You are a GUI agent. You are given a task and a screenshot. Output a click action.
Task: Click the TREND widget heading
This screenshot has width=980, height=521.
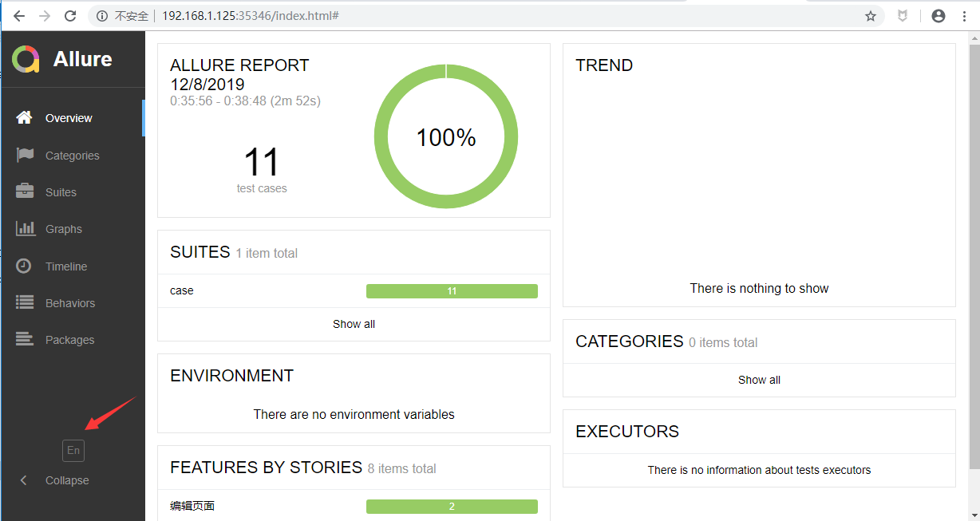click(604, 65)
